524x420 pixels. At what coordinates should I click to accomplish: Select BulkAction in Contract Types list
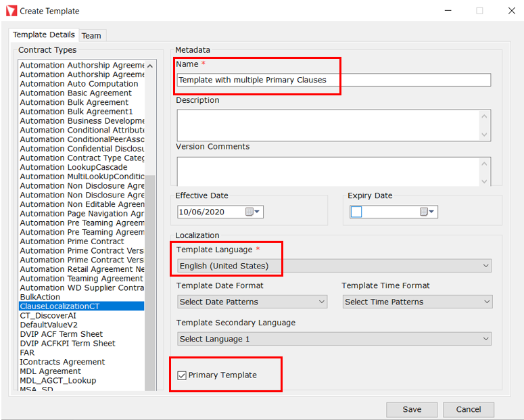(41, 297)
